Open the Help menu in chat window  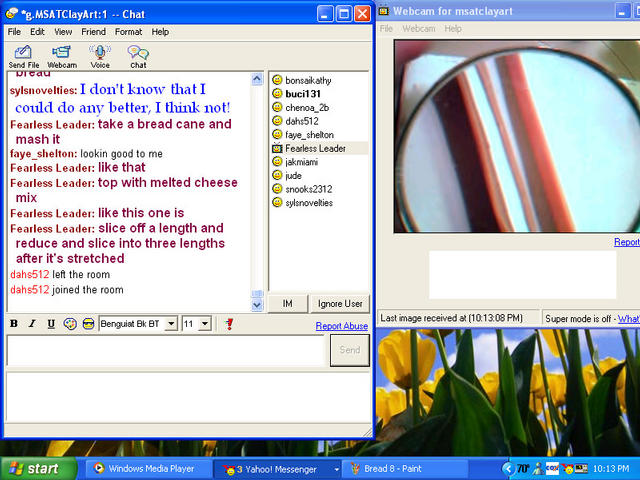coord(160,32)
